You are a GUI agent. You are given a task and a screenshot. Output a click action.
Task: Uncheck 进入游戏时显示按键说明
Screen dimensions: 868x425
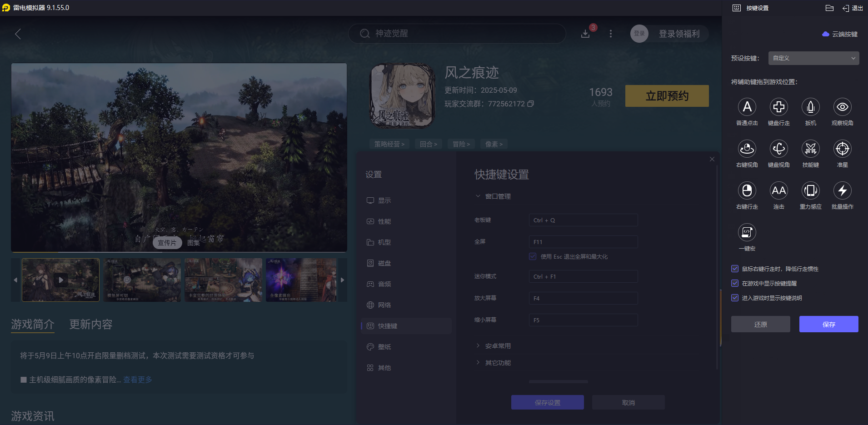(x=734, y=298)
